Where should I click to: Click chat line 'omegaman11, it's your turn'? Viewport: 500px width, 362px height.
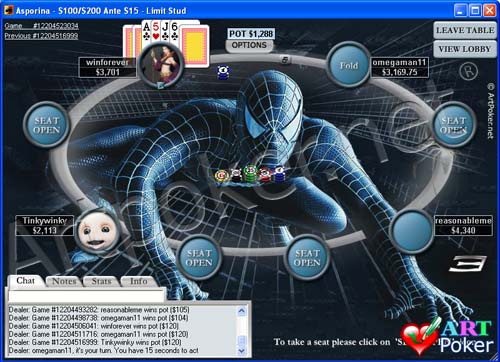pos(104,350)
